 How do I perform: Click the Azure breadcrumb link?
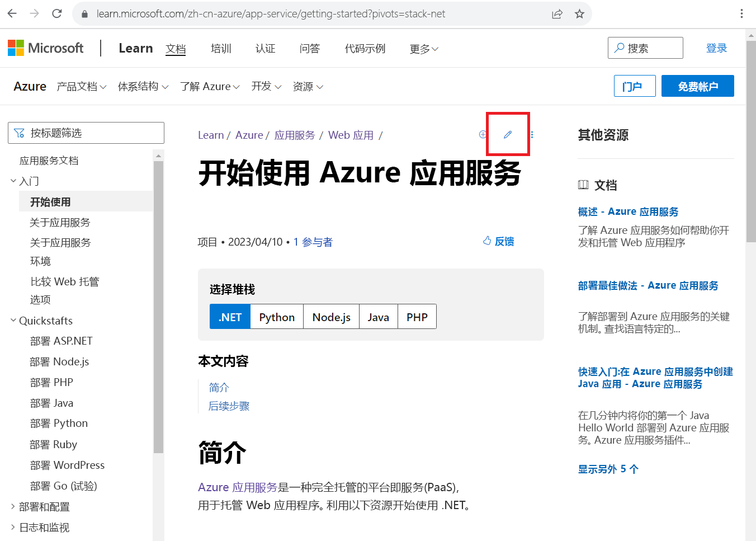tap(249, 135)
